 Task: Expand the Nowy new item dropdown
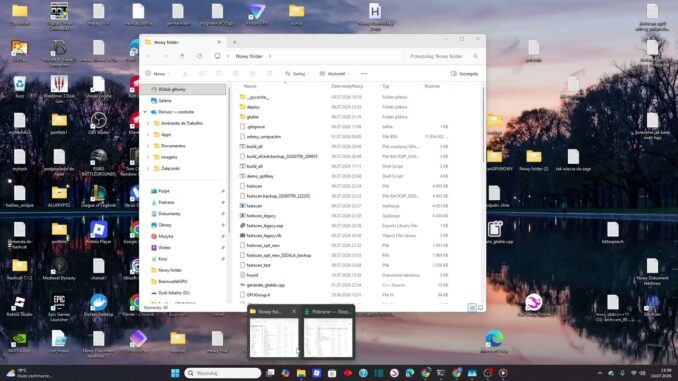[157, 74]
